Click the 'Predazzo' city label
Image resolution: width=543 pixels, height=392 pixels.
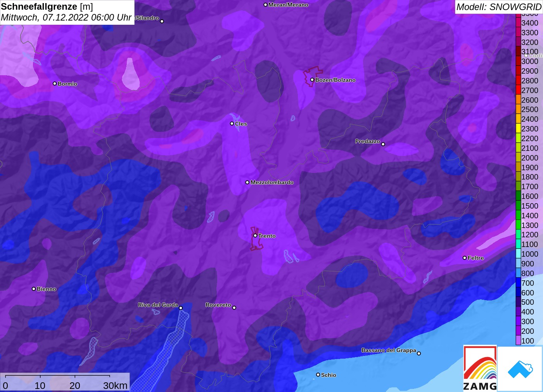367,141
